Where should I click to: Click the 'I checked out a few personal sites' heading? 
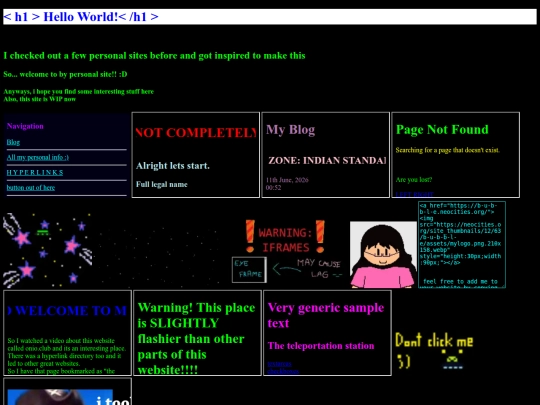pos(154,55)
